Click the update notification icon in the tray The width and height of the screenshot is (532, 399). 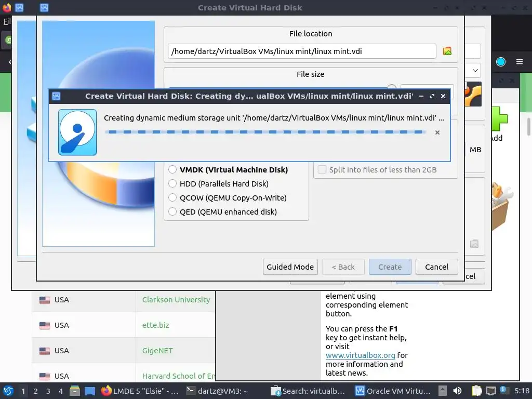point(503,390)
